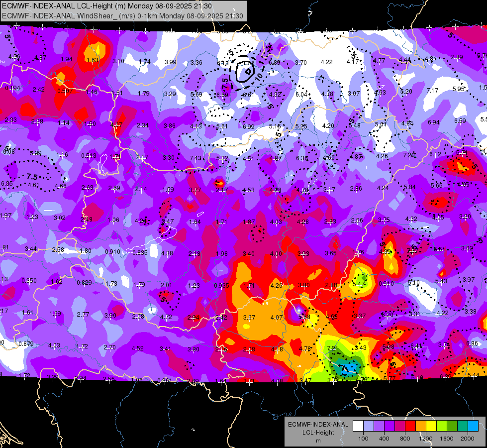Click the wind shear value 0.935
This screenshot has width=487, height=448.
(x=222, y=286)
